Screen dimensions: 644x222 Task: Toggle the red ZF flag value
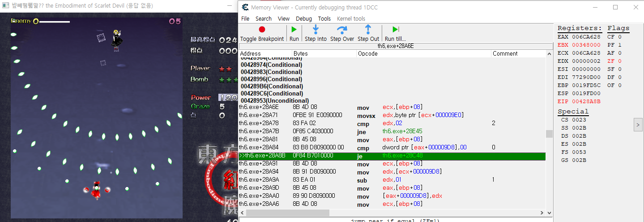pyautogui.click(x=619, y=61)
